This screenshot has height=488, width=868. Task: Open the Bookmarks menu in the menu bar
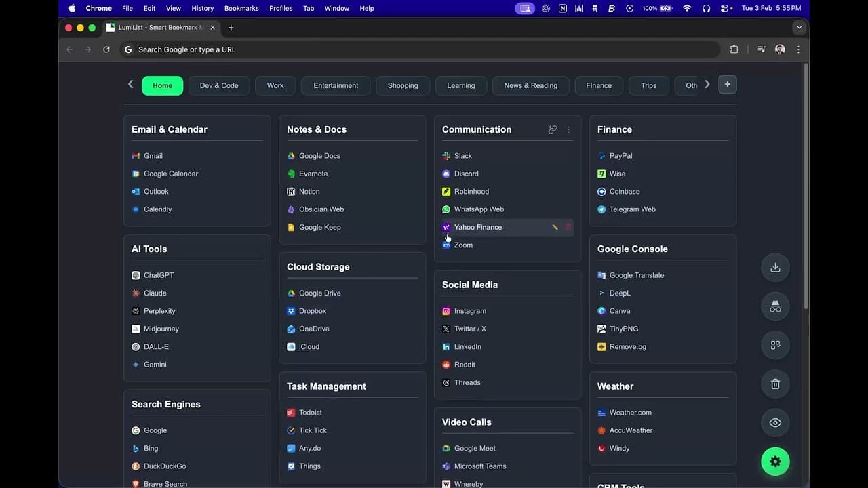pyautogui.click(x=241, y=8)
